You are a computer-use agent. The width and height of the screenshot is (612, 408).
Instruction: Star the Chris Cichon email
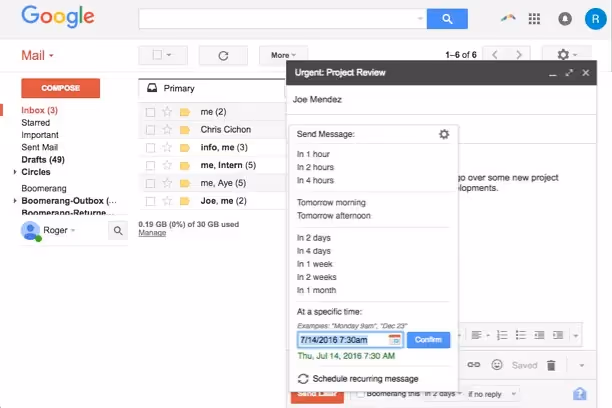[x=167, y=130]
